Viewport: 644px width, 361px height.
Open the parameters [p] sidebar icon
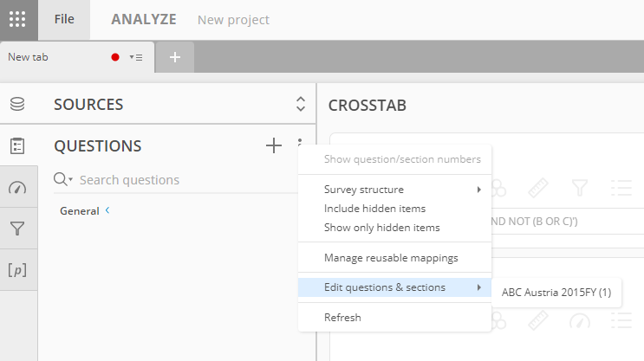tap(17, 270)
